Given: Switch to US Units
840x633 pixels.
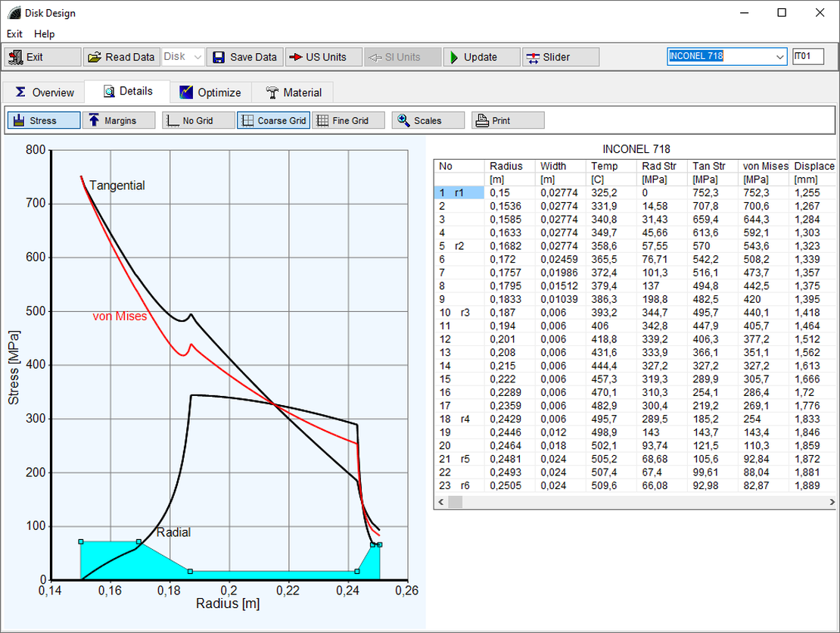Looking at the screenshot, I should (324, 57).
